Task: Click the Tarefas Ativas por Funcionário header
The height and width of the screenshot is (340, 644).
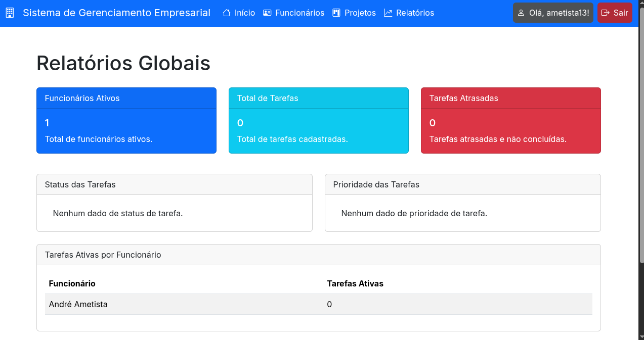Action: click(x=319, y=255)
